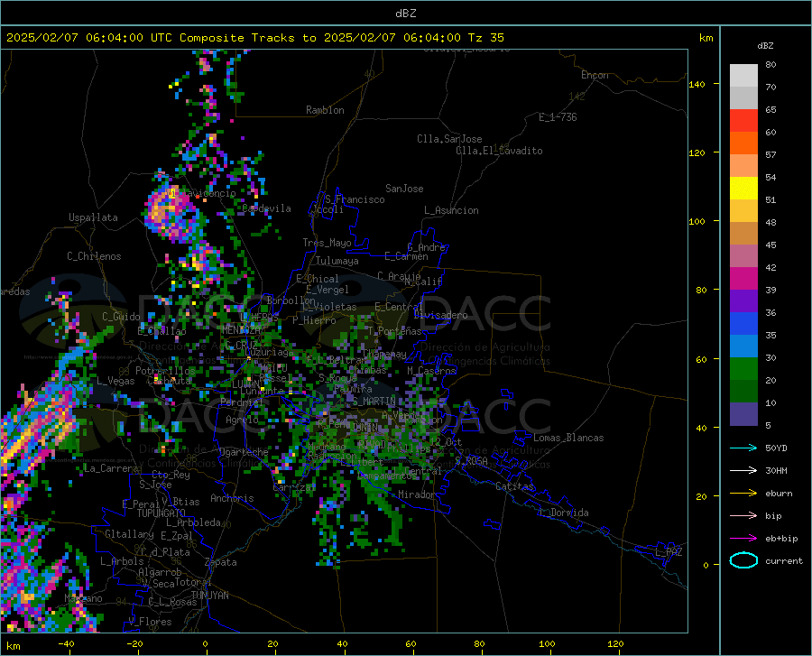The height and width of the screenshot is (656, 812).
Task: Click the E_1-736 map label
Action: 558,117
